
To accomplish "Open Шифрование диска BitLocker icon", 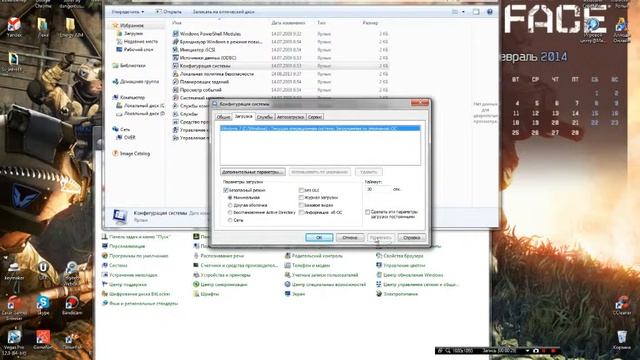I will click(104, 294).
